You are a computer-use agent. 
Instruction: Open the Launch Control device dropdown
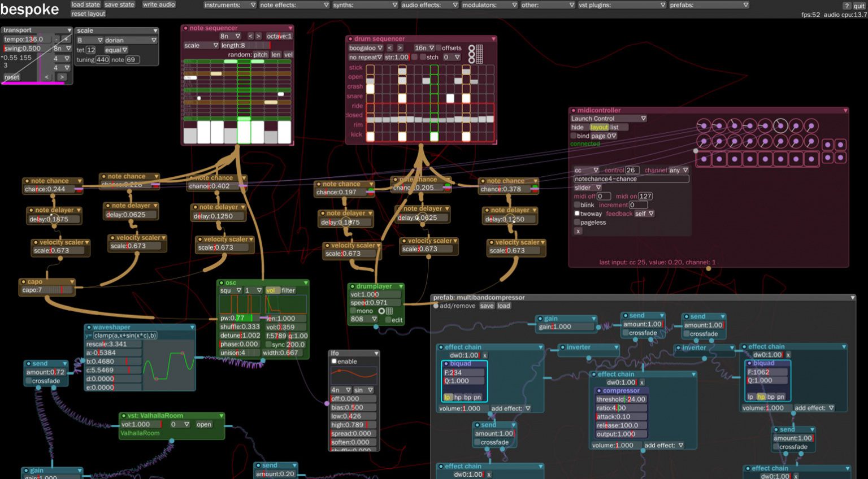[x=609, y=119]
